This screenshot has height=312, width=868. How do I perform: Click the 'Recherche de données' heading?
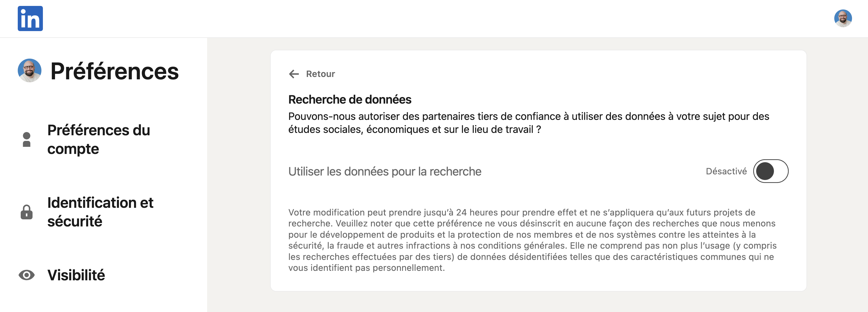tap(350, 100)
